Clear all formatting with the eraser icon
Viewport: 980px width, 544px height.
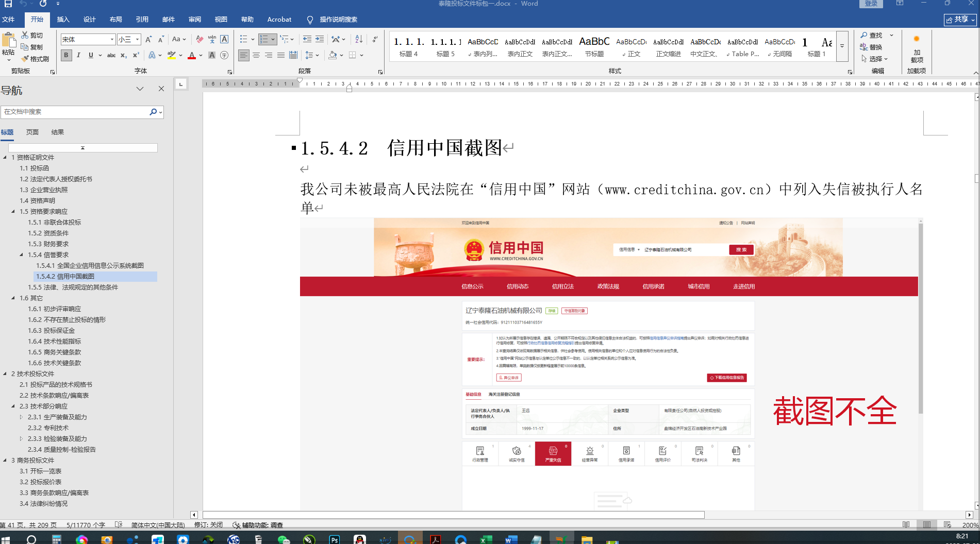[x=200, y=40]
